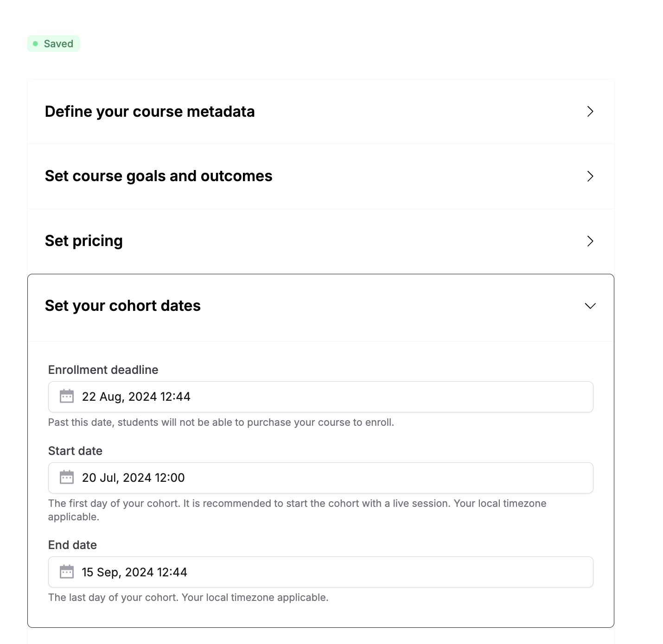Click the Saved status badge
Viewport: 663px width, 644px height.
pos(53,44)
